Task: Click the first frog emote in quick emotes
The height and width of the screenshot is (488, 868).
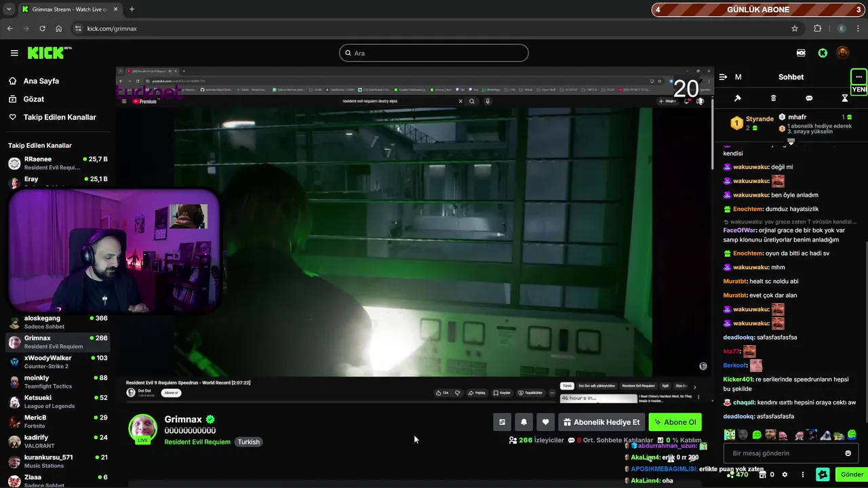Action: (729, 434)
